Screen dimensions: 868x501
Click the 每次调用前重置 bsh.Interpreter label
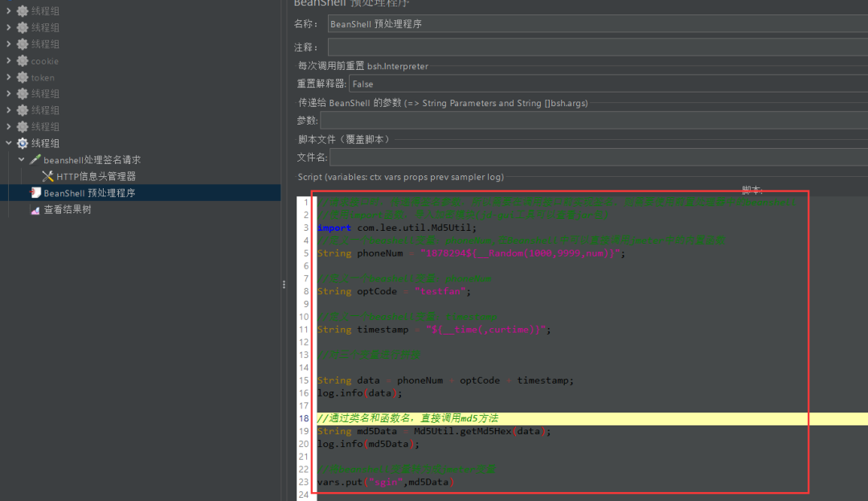coord(363,66)
